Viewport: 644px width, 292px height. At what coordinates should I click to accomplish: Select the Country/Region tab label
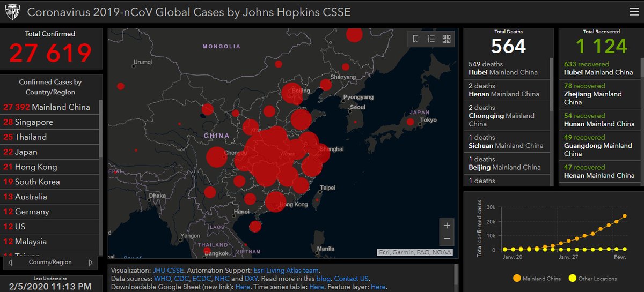point(50,263)
